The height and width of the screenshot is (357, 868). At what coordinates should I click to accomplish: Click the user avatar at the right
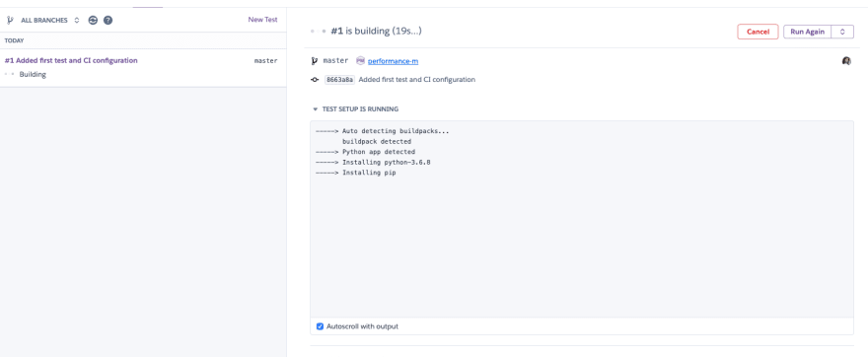(x=846, y=61)
